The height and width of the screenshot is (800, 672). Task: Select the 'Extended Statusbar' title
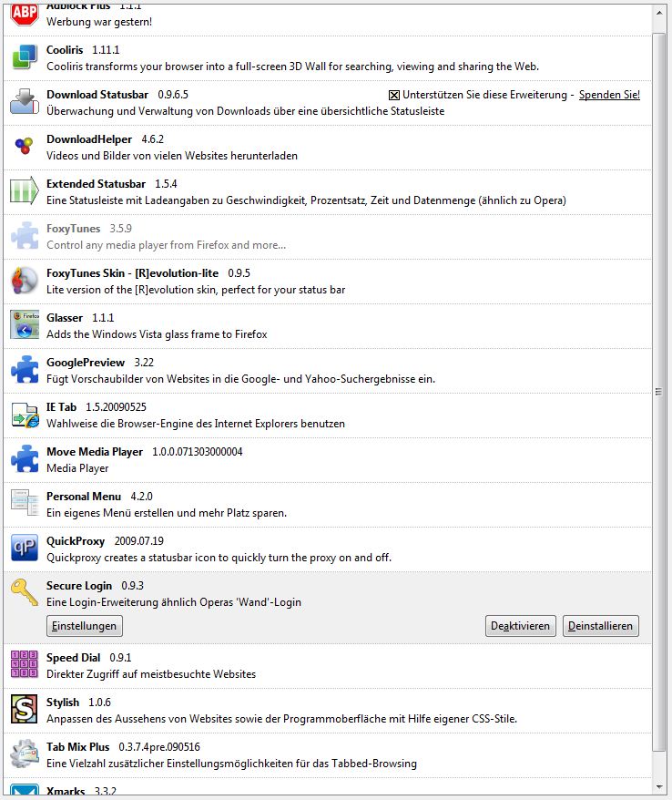96,184
